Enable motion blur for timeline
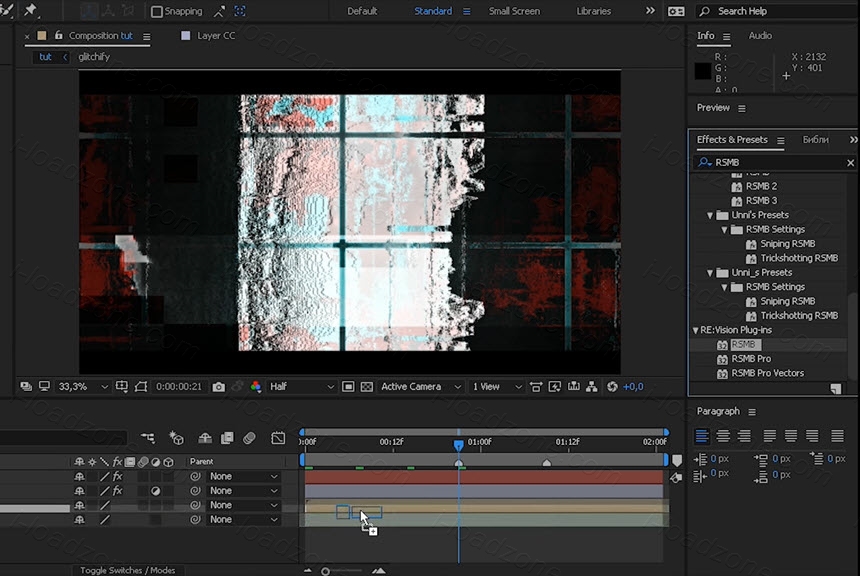 tap(249, 438)
